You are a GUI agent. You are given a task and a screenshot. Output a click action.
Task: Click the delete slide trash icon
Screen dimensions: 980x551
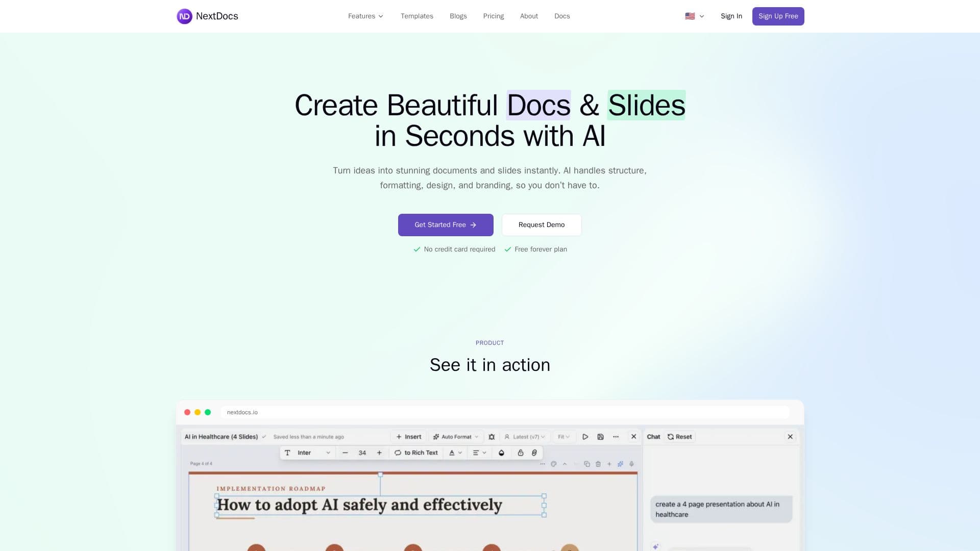[x=598, y=464]
